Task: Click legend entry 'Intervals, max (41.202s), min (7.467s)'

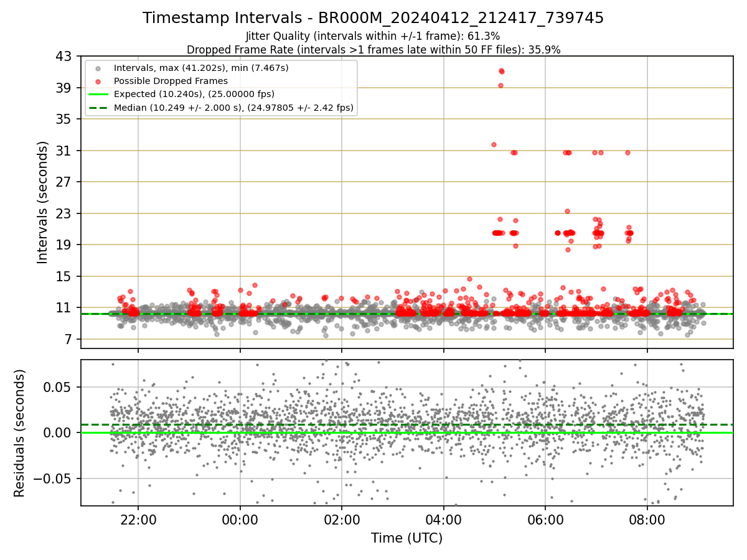Action: click(x=201, y=67)
